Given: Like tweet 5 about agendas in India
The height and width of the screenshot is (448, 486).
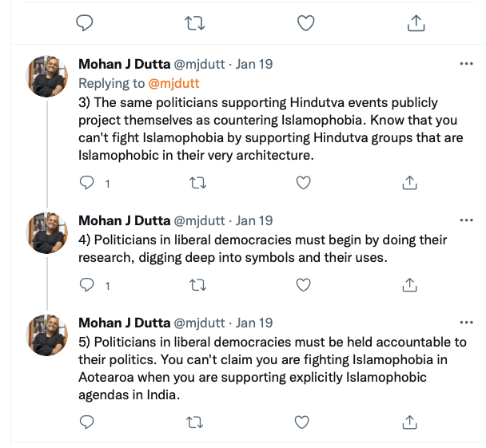Looking at the screenshot, I should [x=303, y=421].
